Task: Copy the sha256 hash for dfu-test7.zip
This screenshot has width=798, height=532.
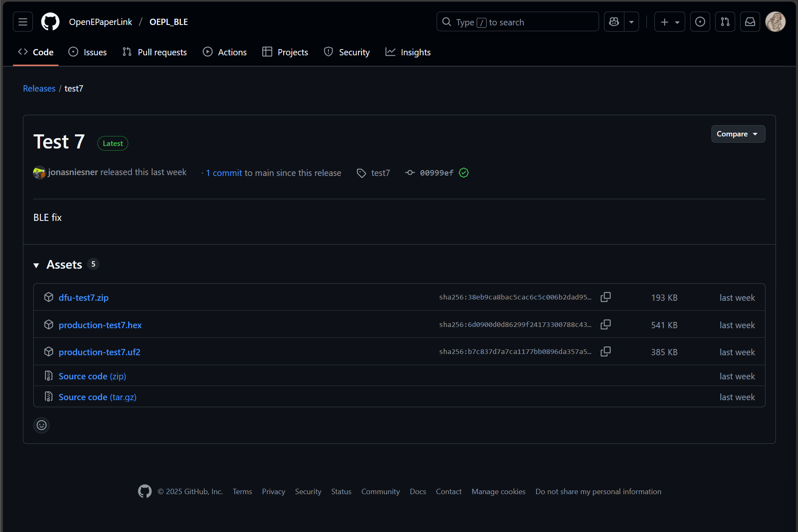Action: click(x=606, y=297)
